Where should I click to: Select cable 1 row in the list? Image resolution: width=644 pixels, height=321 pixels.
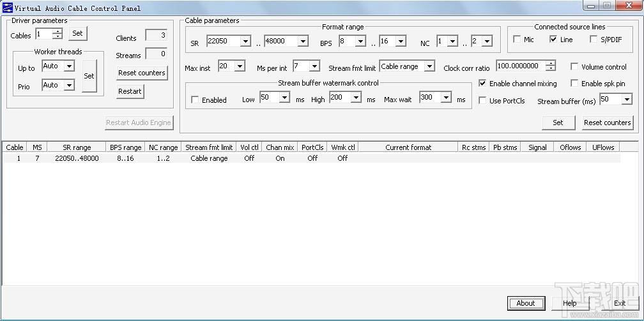coord(311,158)
